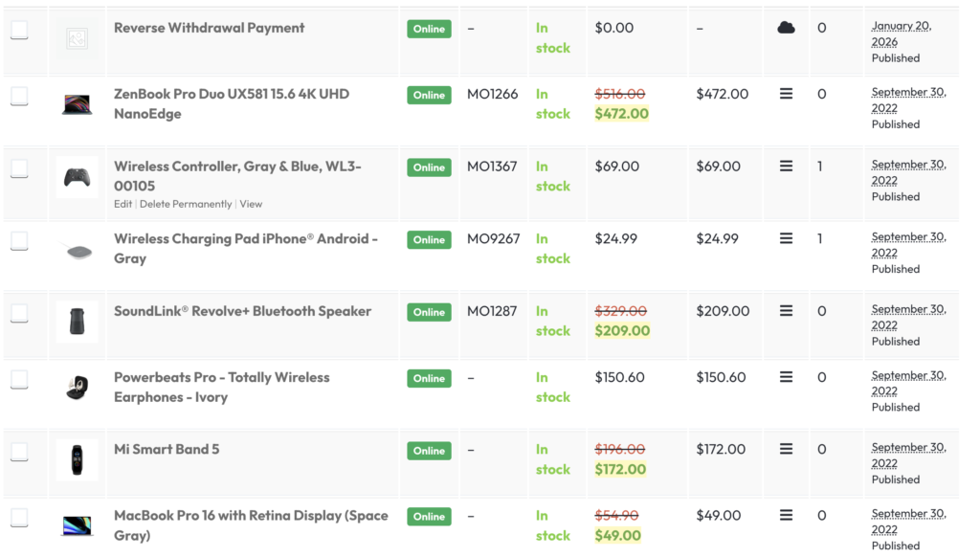Click the cloud icon for Reverse Withdrawal Payment

click(x=786, y=28)
